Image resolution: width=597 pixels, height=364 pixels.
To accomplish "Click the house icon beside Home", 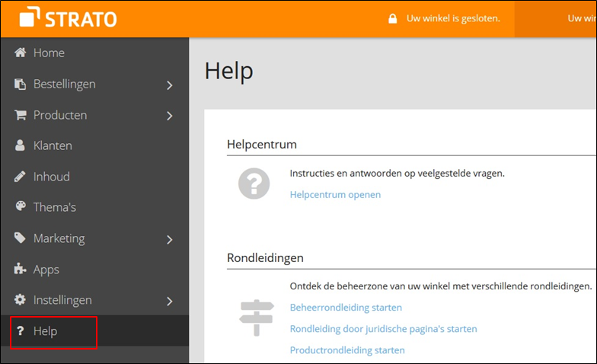I will click(x=20, y=52).
